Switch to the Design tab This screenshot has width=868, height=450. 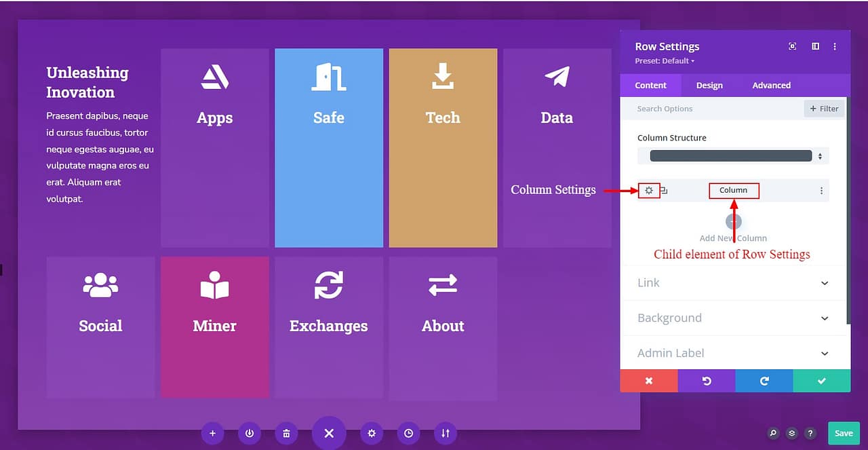pos(709,86)
